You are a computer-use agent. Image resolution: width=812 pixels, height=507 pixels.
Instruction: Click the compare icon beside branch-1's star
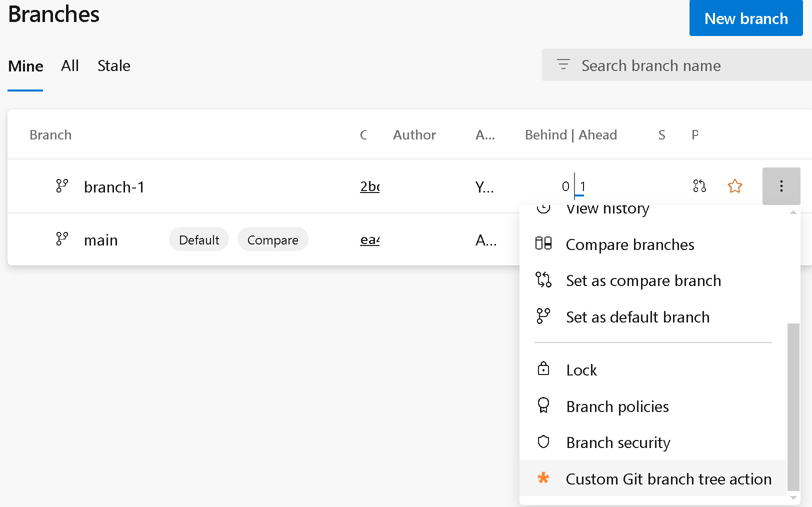pos(699,185)
